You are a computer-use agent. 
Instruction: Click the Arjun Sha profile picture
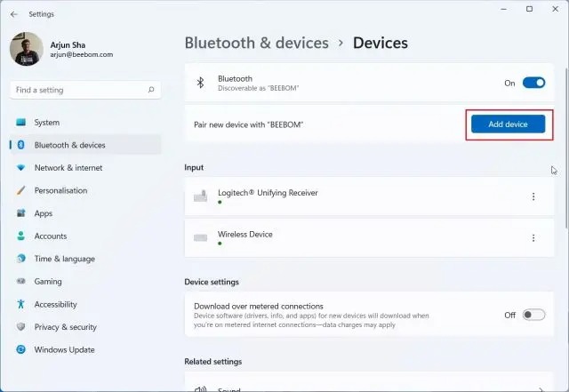[27, 49]
